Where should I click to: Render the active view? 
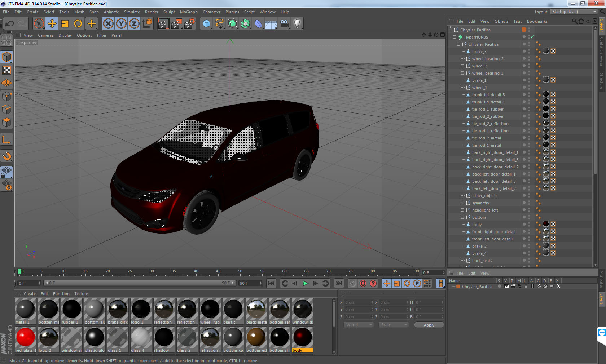(163, 24)
